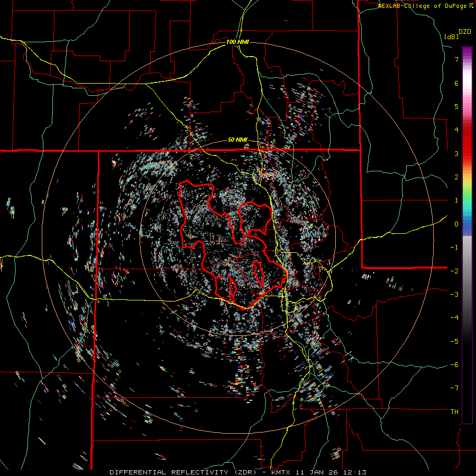Viewport: 476px width, 476px height.
Task: Select the 4 tick label on the scale
Action: pos(456,130)
